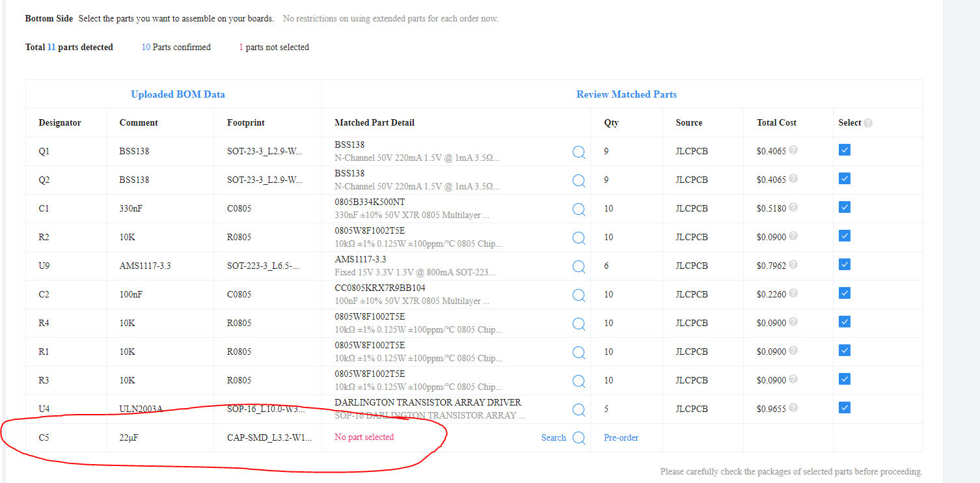980x483 pixels.
Task: Click the help icon next to Q1 total cost
Action: (793, 150)
